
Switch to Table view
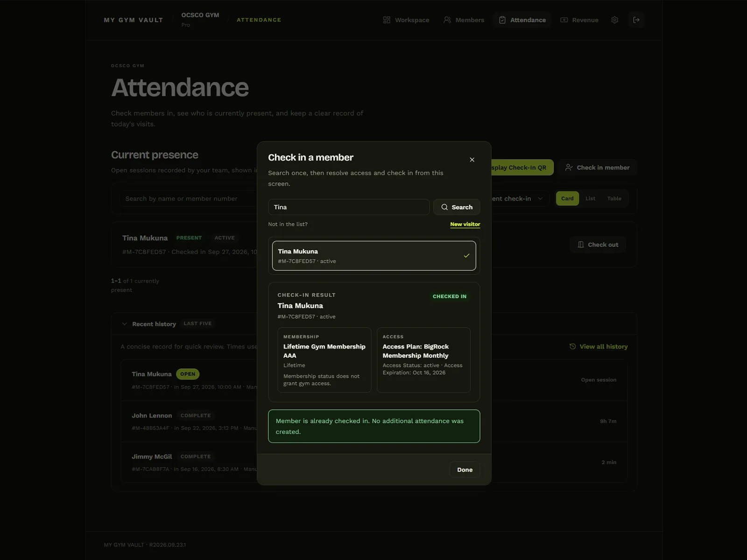[614, 198]
